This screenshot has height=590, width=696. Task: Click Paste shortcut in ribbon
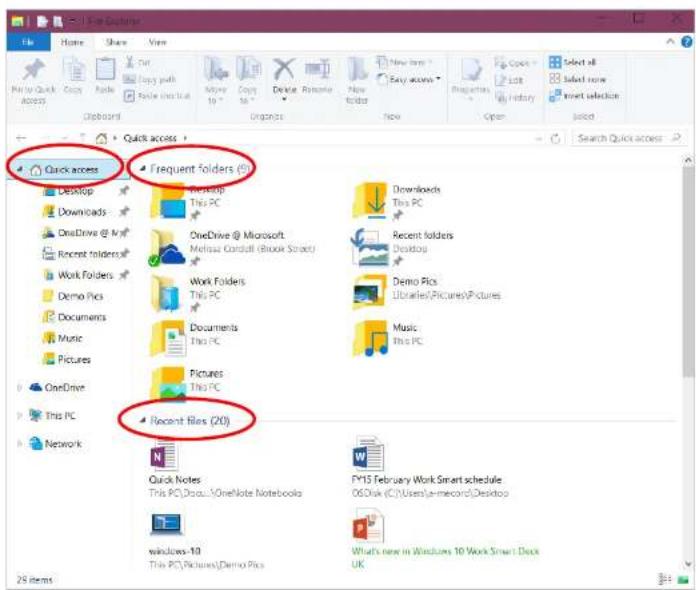point(157,96)
